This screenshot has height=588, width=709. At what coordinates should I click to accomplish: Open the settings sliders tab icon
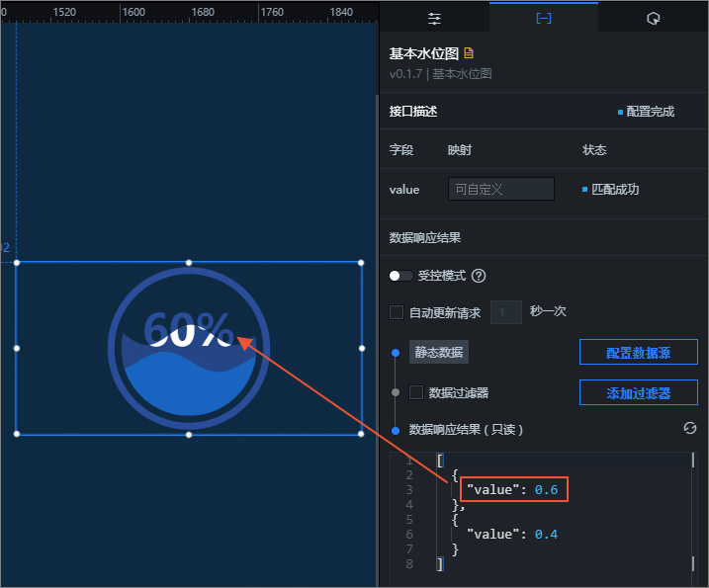(x=434, y=19)
